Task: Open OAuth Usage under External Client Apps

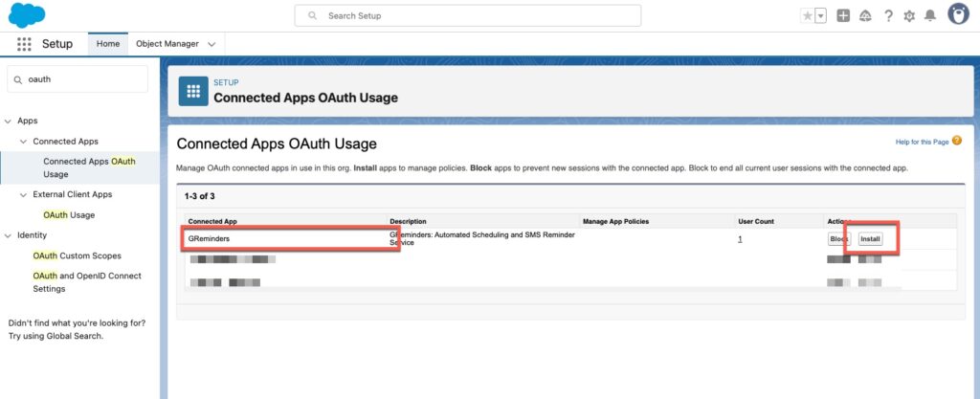Action: point(69,214)
